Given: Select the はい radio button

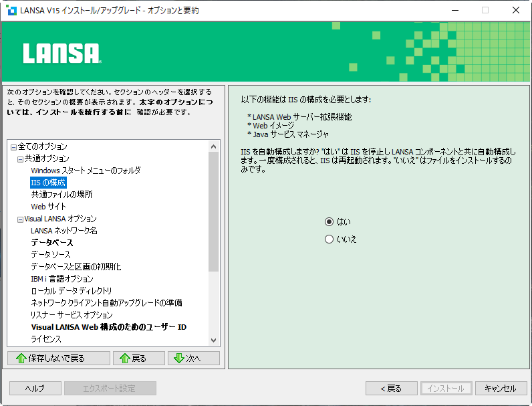Looking at the screenshot, I should click(329, 221).
